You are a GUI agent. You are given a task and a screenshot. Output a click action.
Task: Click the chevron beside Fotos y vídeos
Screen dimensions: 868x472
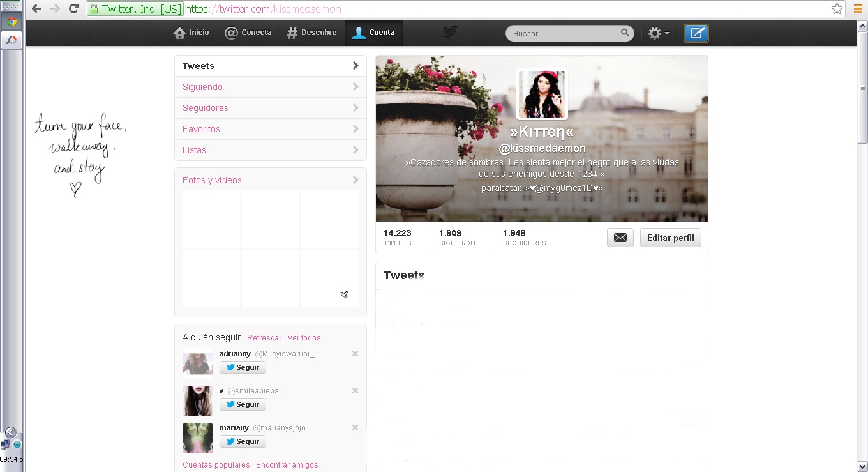(x=355, y=180)
